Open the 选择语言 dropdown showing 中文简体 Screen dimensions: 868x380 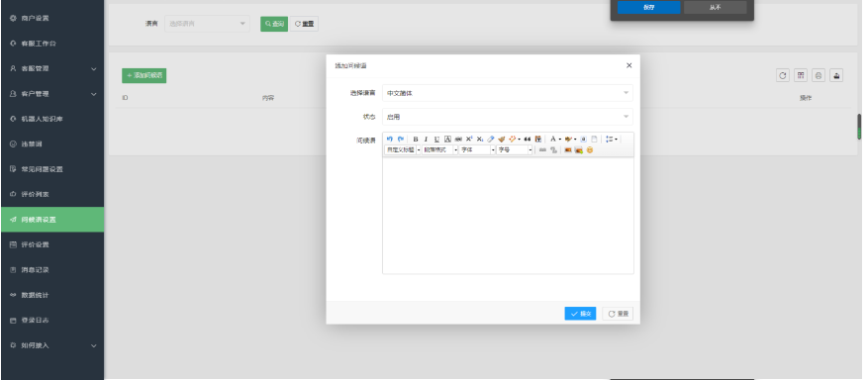(x=508, y=93)
